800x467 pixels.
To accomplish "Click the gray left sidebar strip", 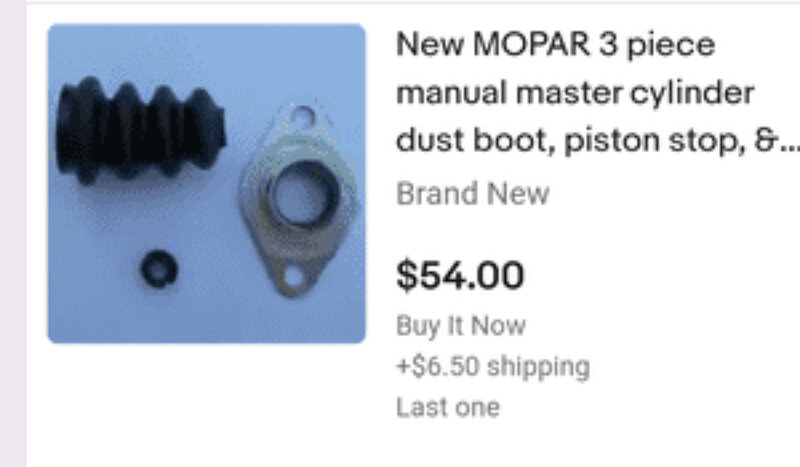I will click(13, 233).
